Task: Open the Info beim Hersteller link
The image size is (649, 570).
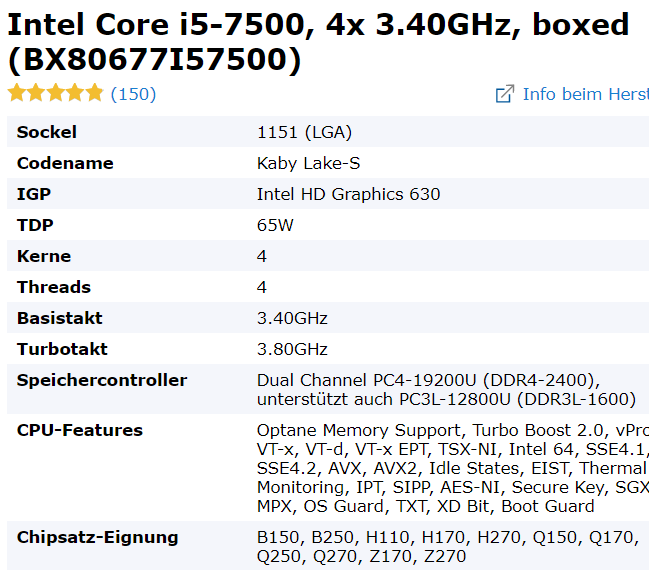Action: pyautogui.click(x=585, y=94)
